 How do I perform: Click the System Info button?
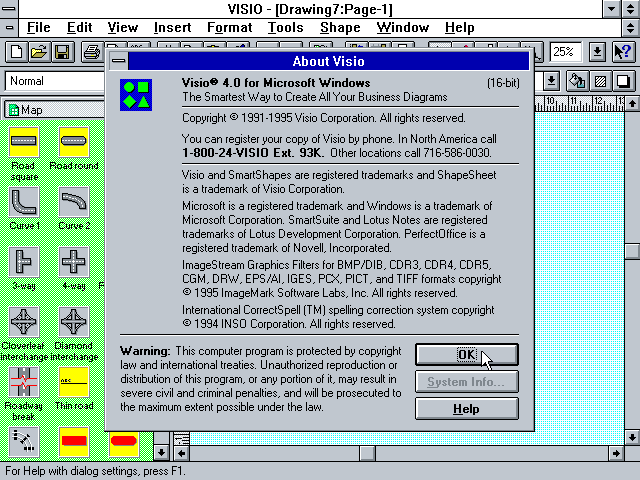pos(467,382)
